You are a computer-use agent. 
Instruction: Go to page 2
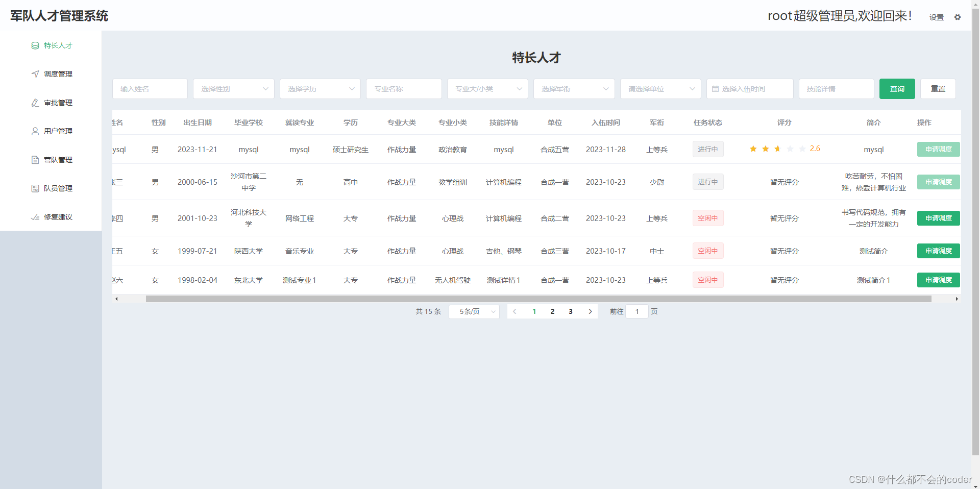552,311
